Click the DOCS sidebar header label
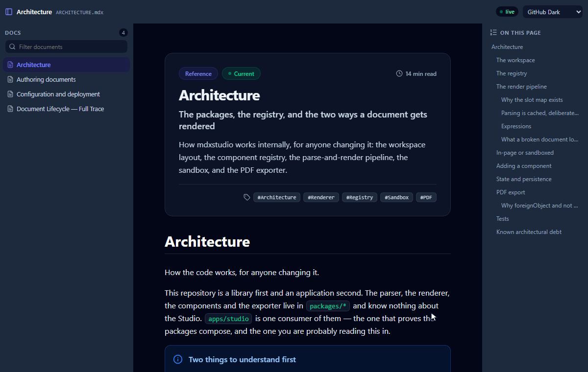Screen dimensions: 588x372 (x=13, y=33)
